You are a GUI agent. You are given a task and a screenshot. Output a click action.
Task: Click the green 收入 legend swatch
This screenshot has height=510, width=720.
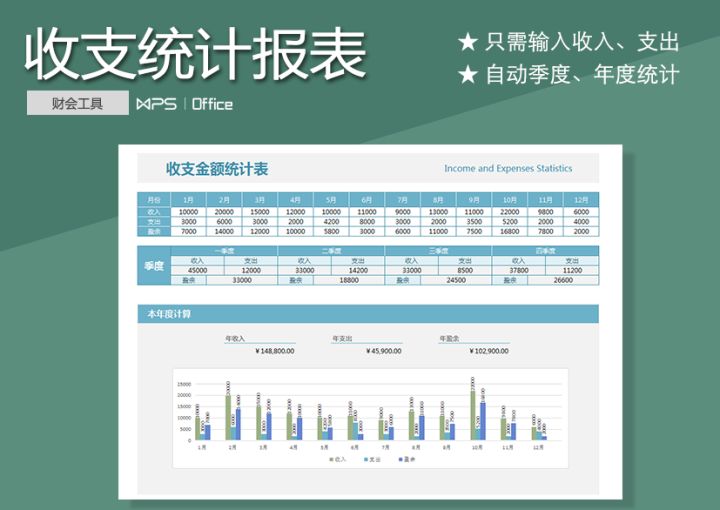(x=331, y=459)
